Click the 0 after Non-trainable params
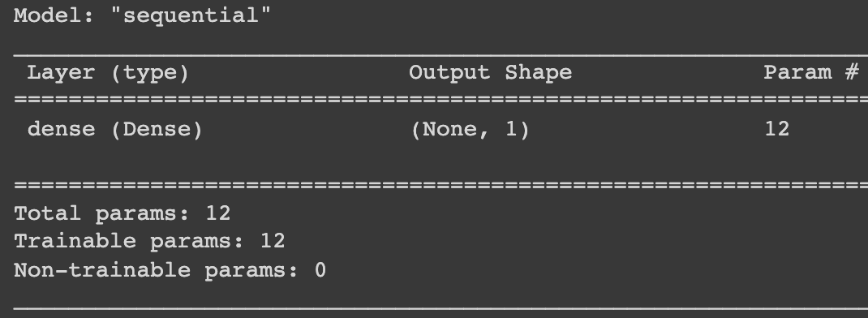868x318 pixels. pos(320,270)
